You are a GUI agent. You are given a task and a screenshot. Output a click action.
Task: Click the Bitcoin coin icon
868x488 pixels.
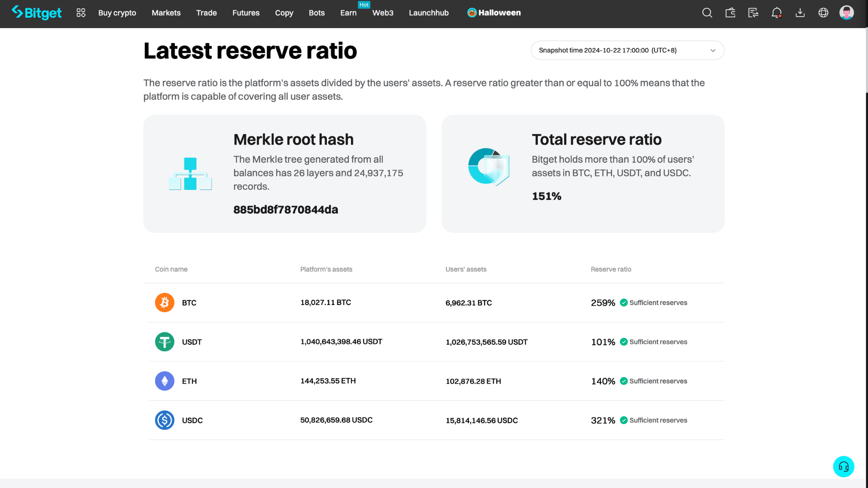165,303
